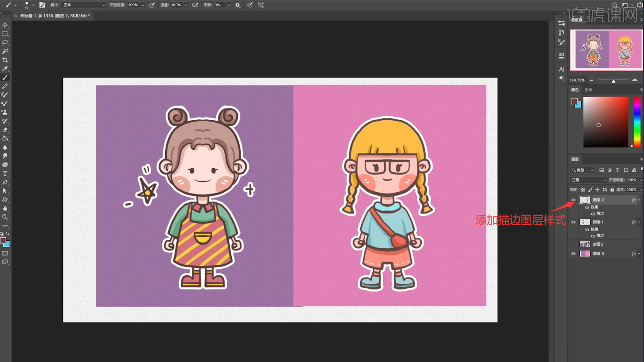Click the lock all layer icon
644x362 pixels.
click(x=612, y=190)
